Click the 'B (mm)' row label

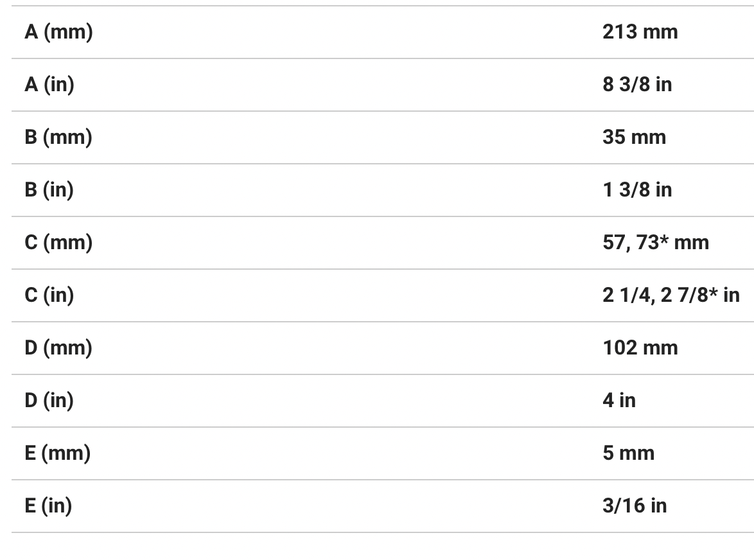pos(58,137)
